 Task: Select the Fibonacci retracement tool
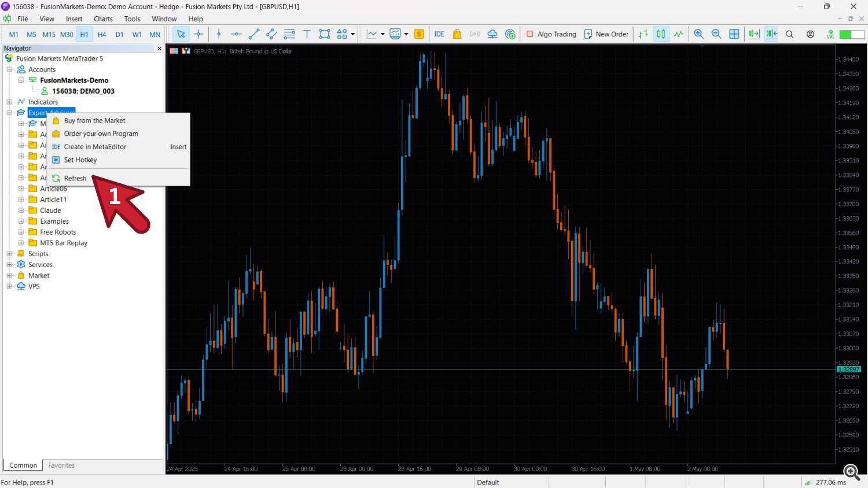point(289,34)
